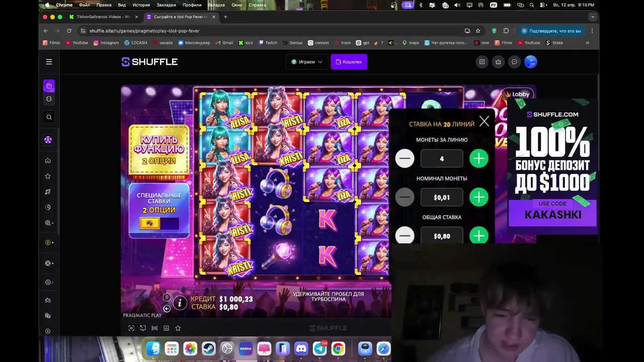Screen dimensions: 644x362
Task: Click the address bar URL
Action: pyautogui.click(x=144, y=31)
